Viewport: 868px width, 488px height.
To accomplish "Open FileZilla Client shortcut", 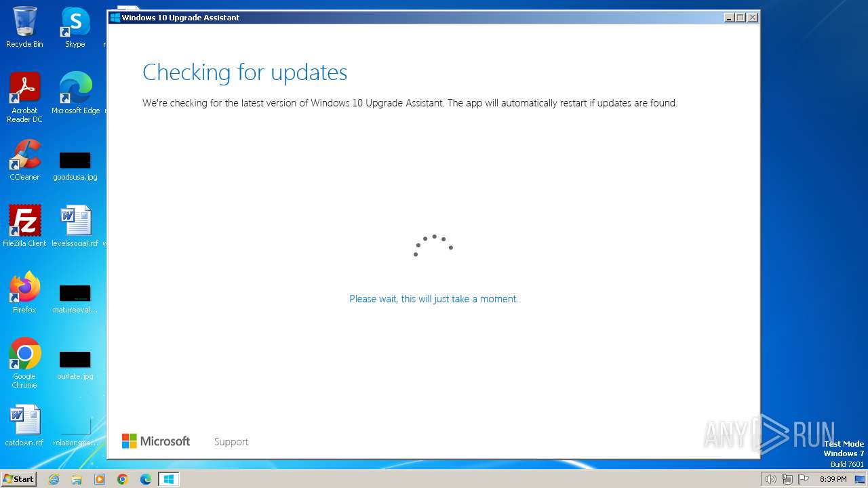I will click(x=24, y=226).
